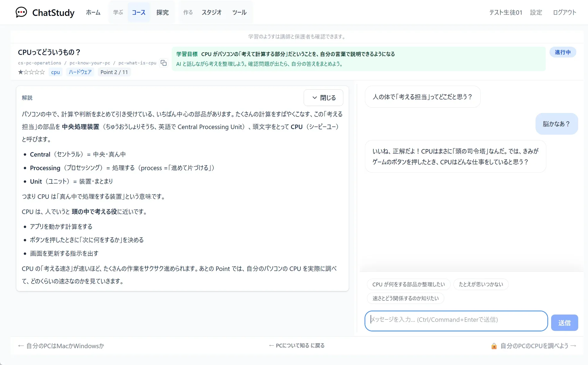
Task: Click the テスト生徒01 user name
Action: click(x=506, y=12)
